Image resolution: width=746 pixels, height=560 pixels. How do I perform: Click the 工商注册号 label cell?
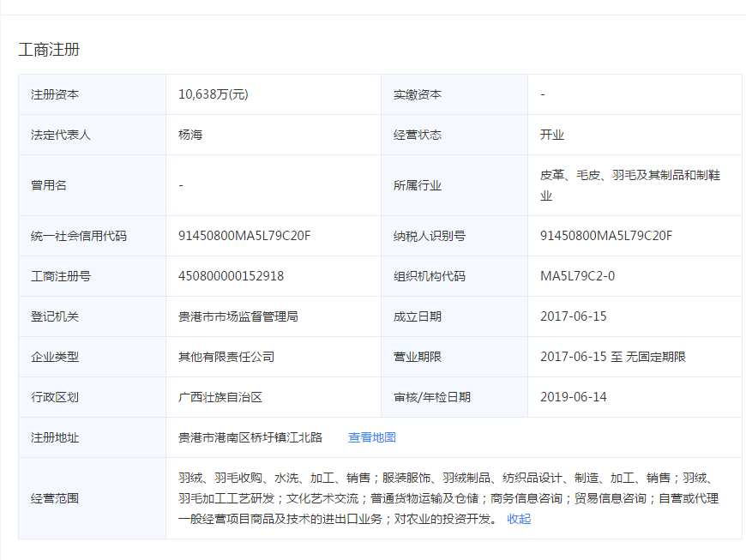(93, 276)
